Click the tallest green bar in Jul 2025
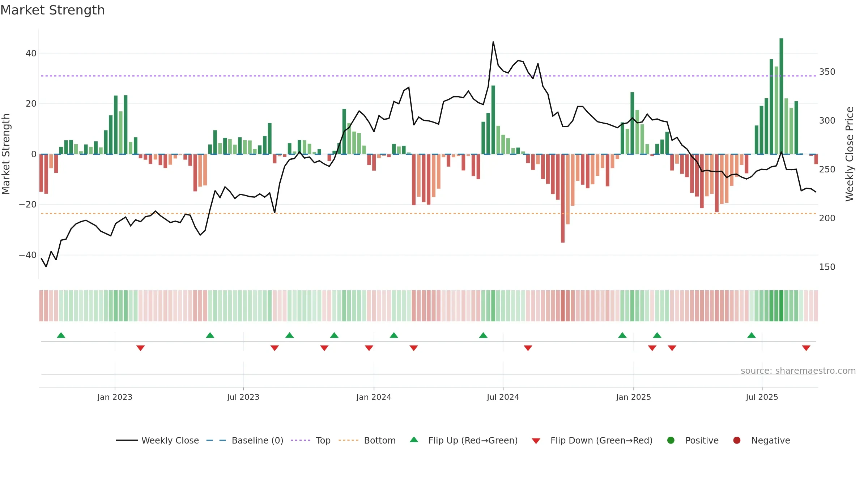The width and height of the screenshot is (868, 488). [781, 96]
